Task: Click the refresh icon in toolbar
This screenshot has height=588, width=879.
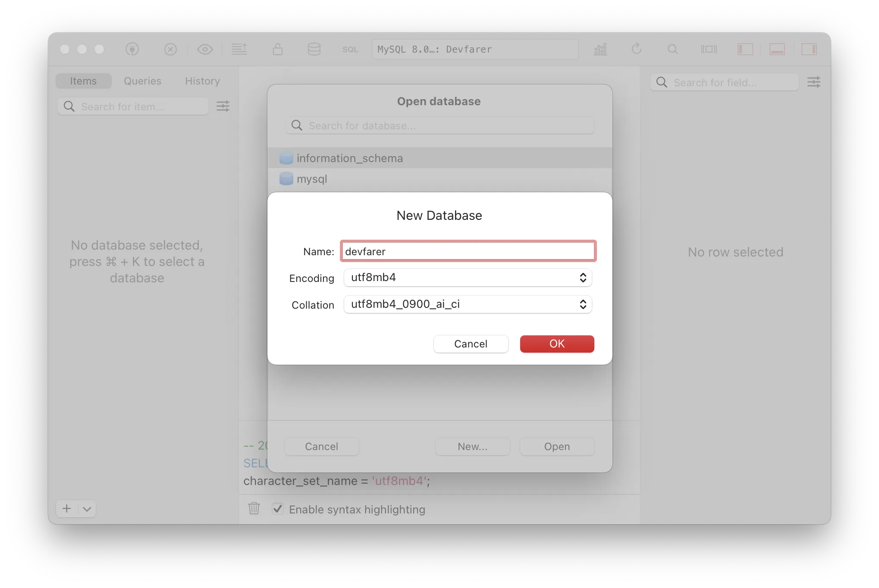Action: tap(637, 49)
